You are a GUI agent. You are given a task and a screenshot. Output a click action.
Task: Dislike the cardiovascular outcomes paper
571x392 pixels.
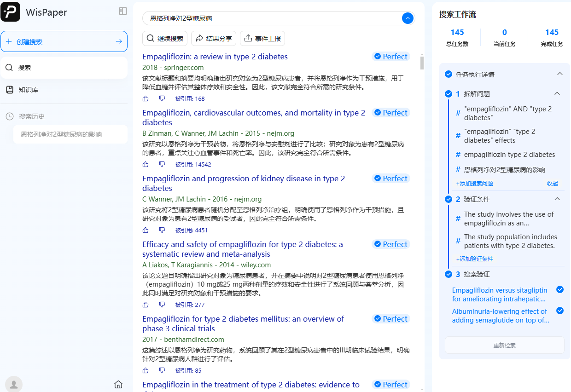(162, 164)
